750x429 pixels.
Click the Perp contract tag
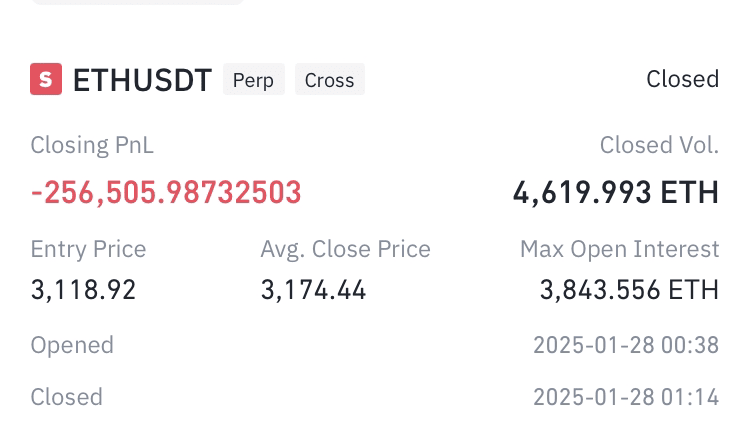(x=254, y=79)
